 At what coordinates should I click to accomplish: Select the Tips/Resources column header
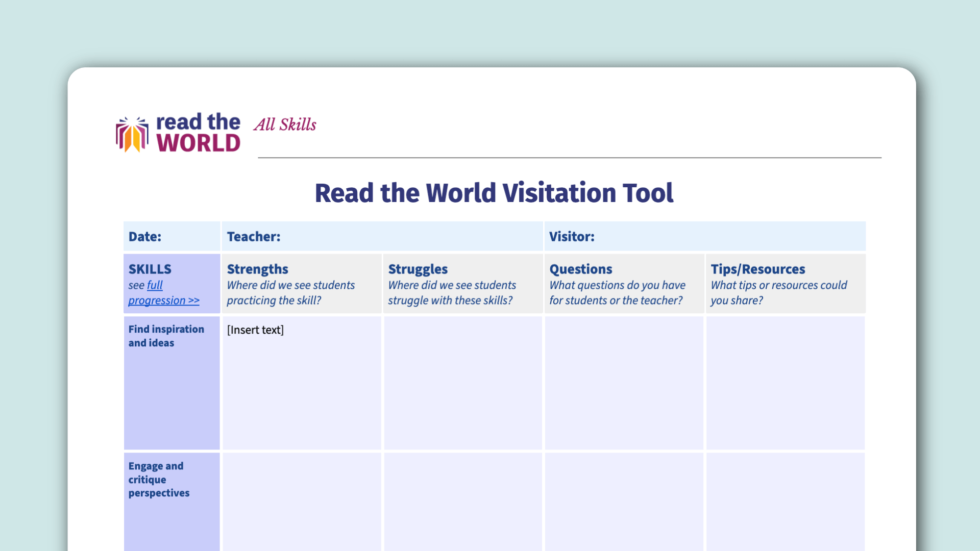pyautogui.click(x=757, y=269)
